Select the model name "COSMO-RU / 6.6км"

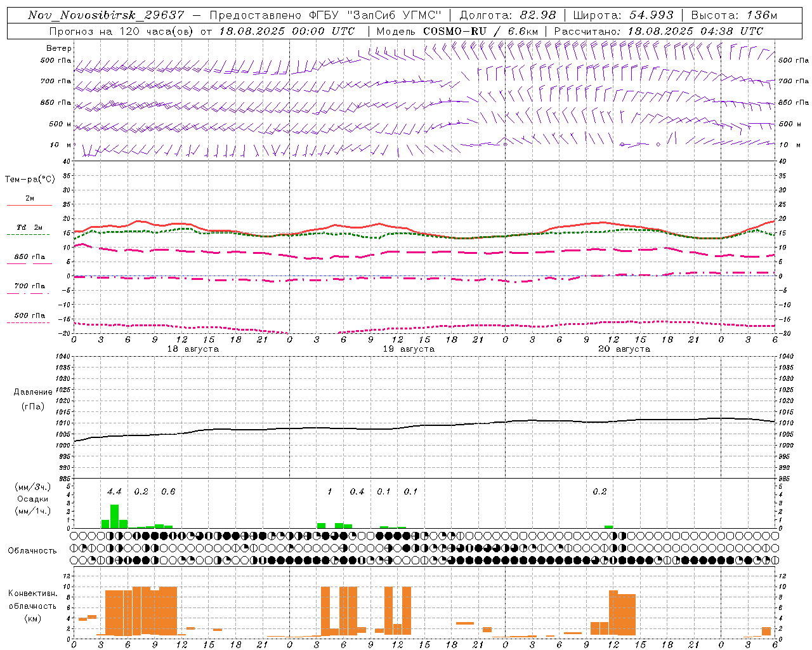click(x=480, y=31)
